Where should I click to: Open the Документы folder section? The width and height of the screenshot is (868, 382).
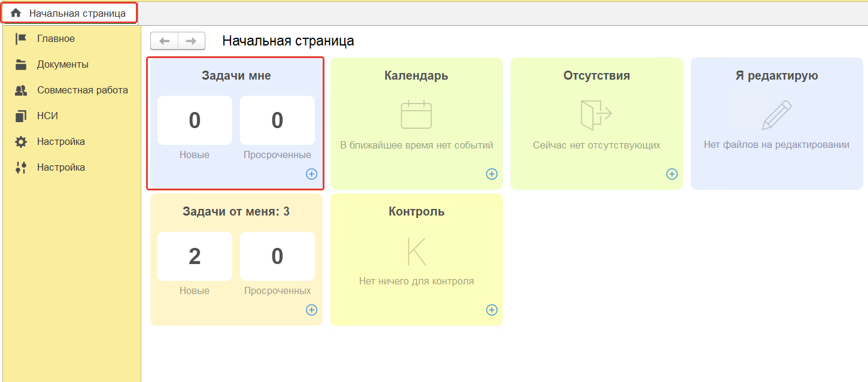click(62, 65)
